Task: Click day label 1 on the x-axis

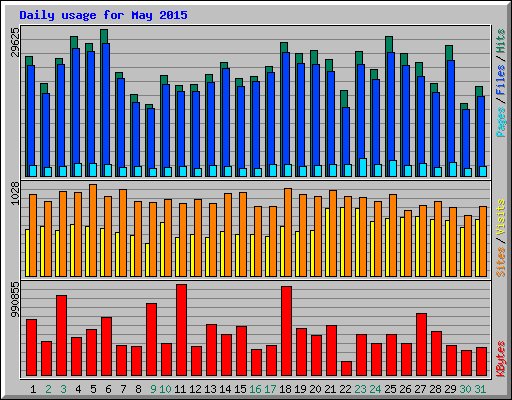Action: click(33, 389)
